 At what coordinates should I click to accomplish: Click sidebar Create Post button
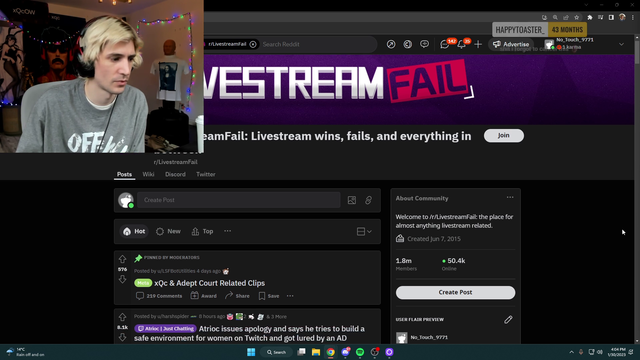pos(455,292)
